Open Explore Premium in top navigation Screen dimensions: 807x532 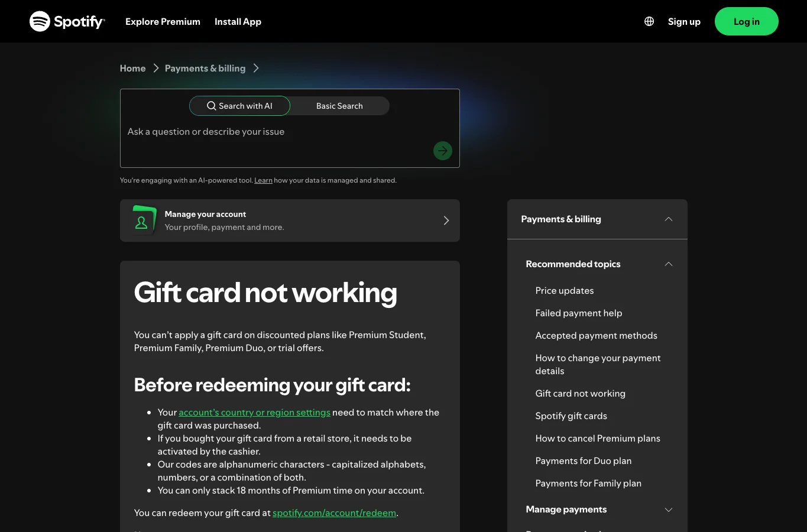click(x=163, y=21)
